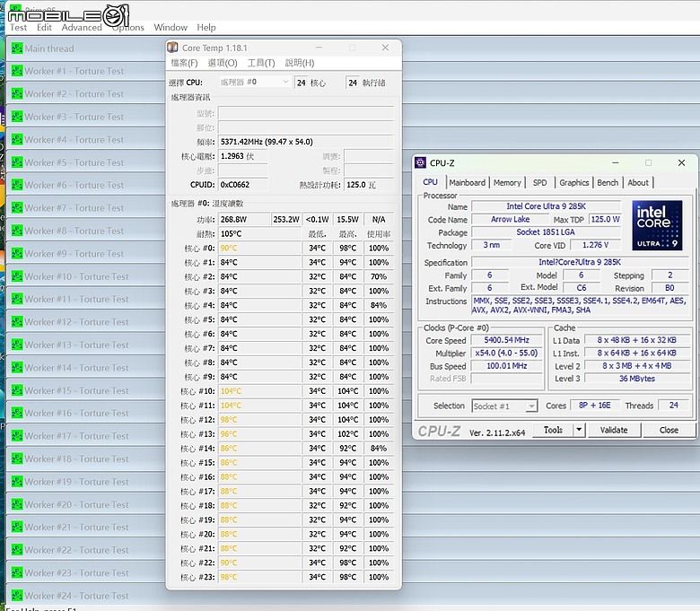This screenshot has height=611, width=700.
Task: Open the processor #0 selection dropdown in Core Temp
Action: coord(254,83)
